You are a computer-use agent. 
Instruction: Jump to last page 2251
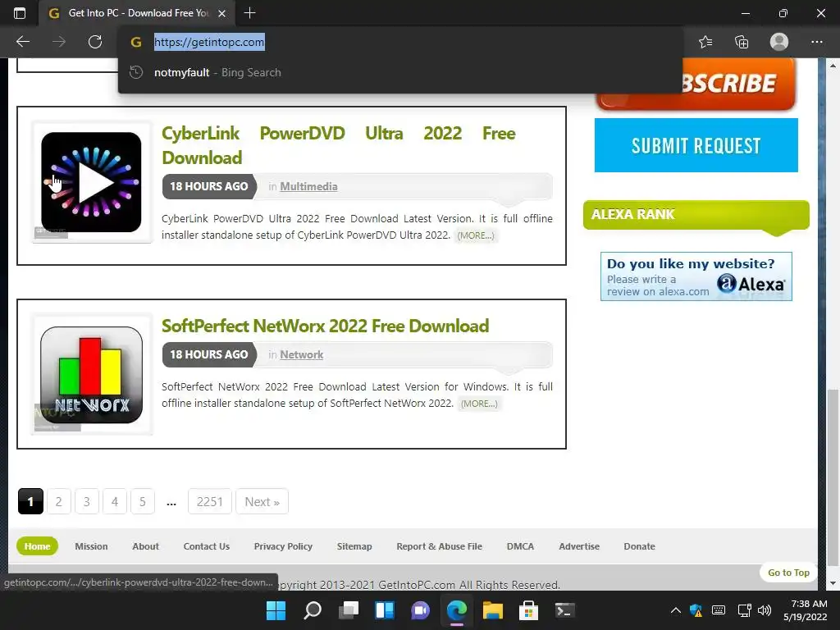209,501
